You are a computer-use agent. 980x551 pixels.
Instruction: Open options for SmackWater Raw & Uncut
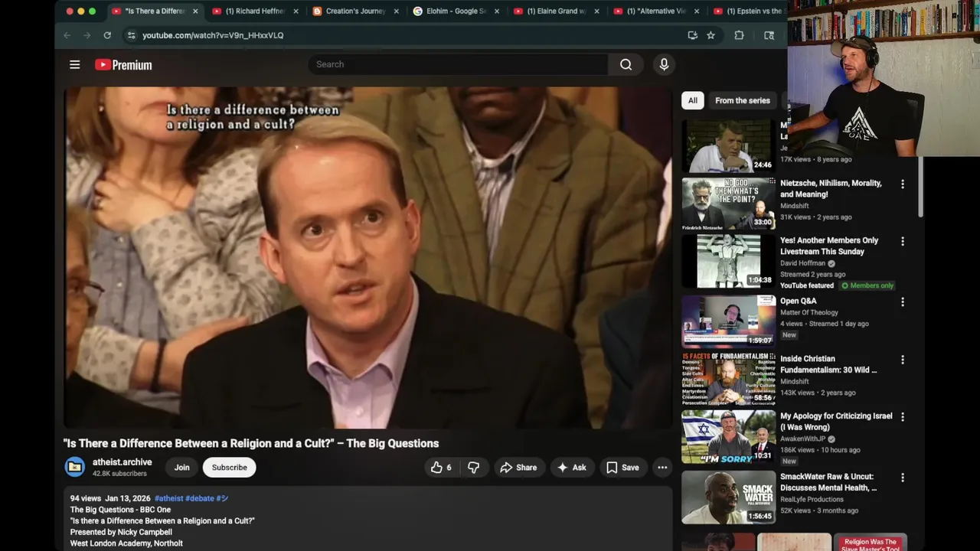tap(902, 478)
